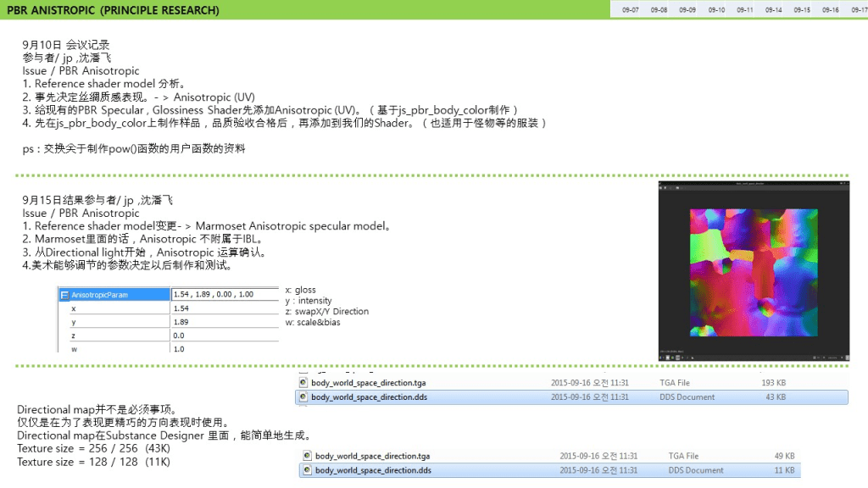Viewport: 868px width, 488px height.
Task: Switch to the 09-10 date tab
Action: (716, 10)
